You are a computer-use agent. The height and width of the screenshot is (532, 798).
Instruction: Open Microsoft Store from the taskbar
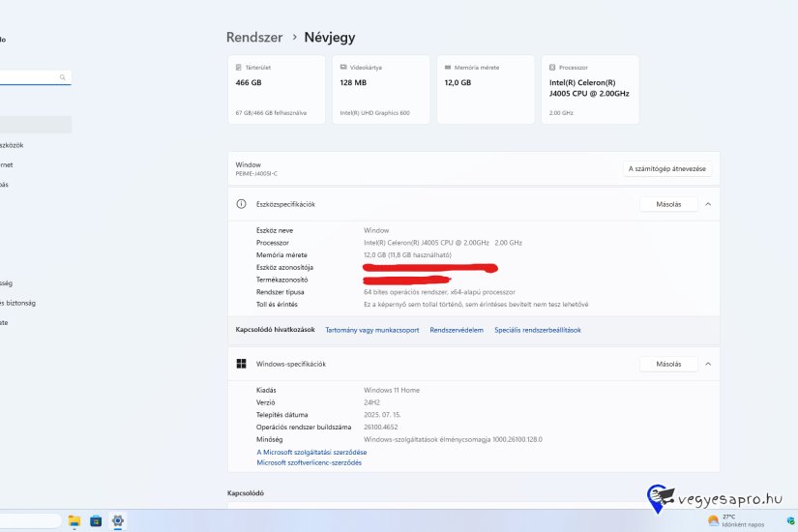96,520
